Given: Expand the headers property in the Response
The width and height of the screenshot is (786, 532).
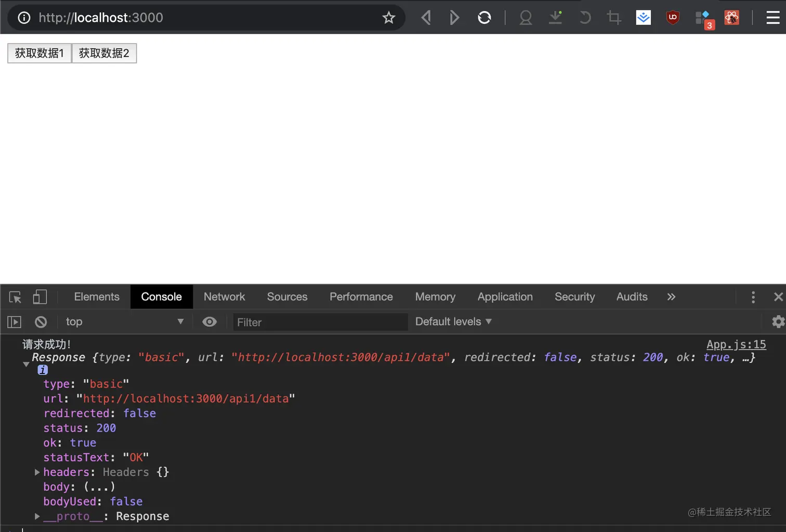Looking at the screenshot, I should tap(37, 472).
